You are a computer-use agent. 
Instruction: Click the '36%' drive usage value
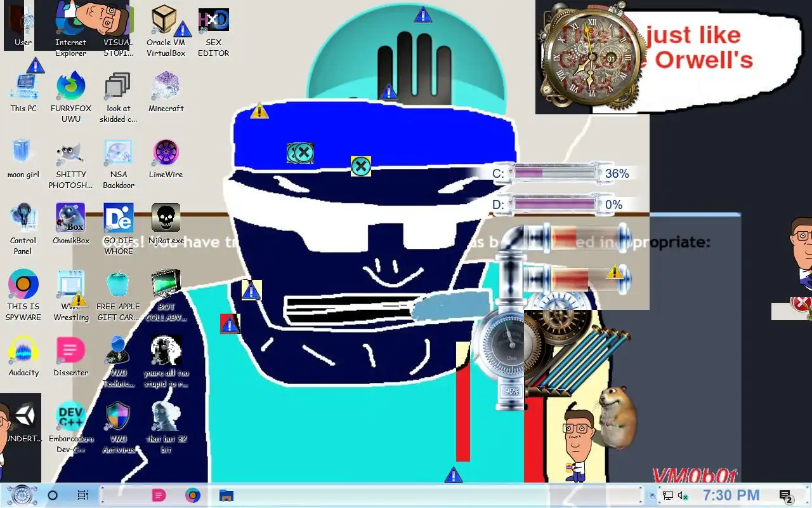pyautogui.click(x=617, y=173)
